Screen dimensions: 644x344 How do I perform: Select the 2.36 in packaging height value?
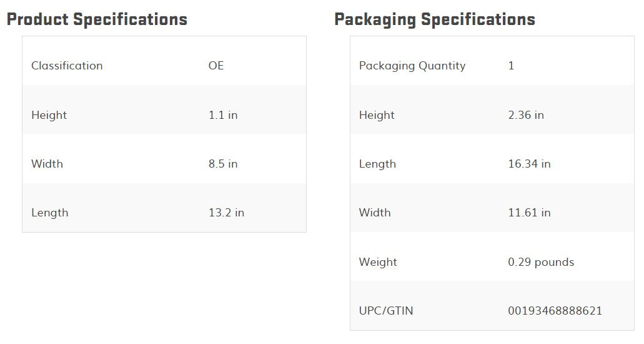pyautogui.click(x=526, y=115)
